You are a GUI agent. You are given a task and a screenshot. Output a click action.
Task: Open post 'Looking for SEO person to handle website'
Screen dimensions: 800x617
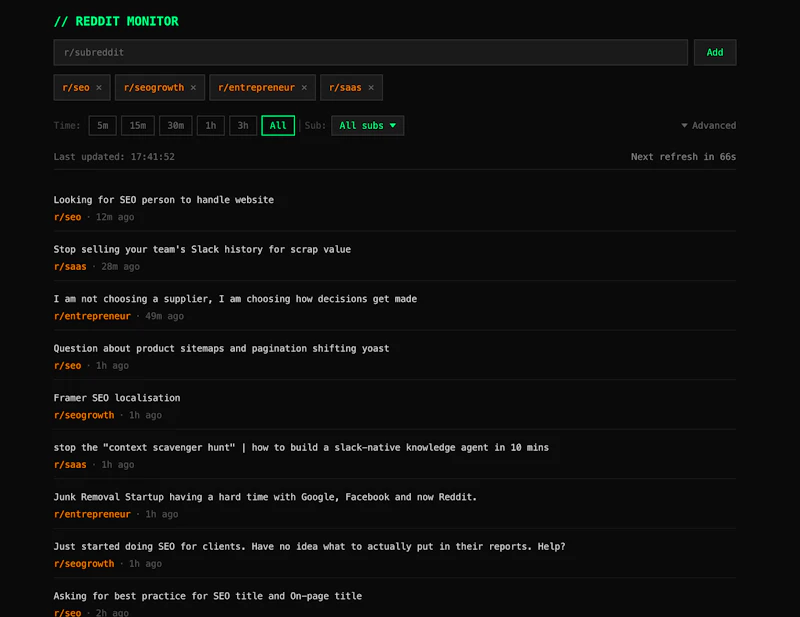click(x=164, y=200)
